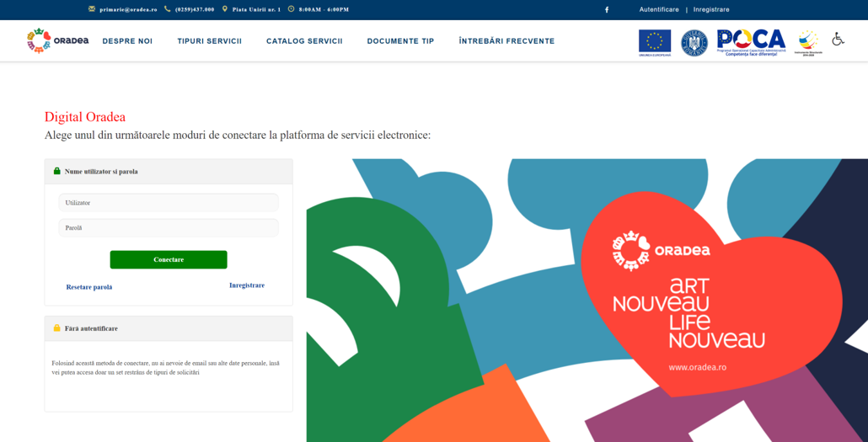Open the Facebook page icon

(x=607, y=10)
